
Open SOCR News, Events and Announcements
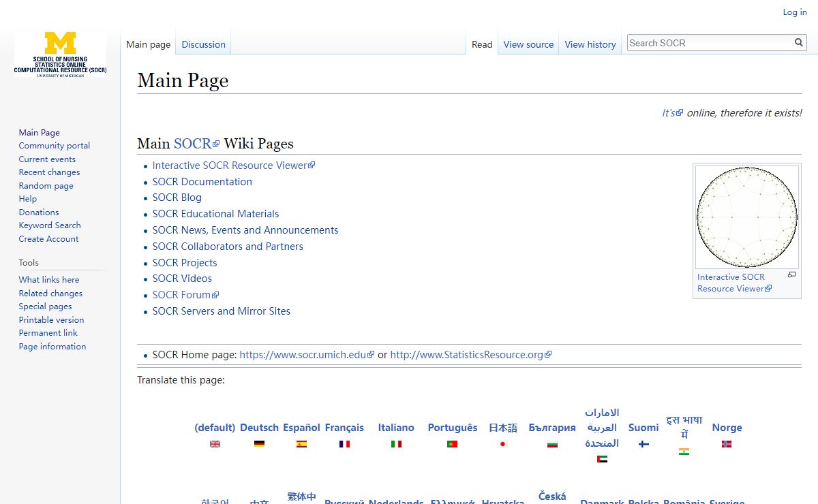(245, 230)
